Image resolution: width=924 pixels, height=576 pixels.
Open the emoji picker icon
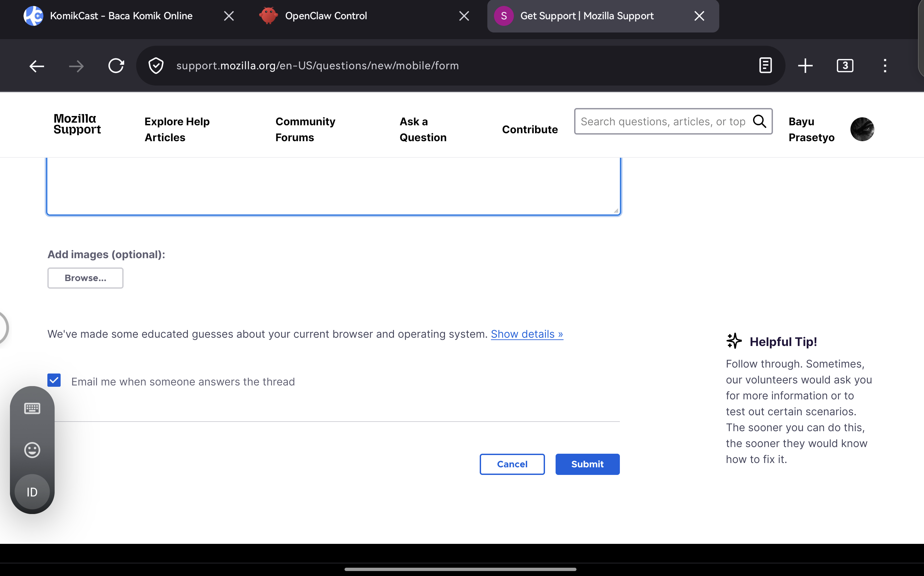[32, 450]
